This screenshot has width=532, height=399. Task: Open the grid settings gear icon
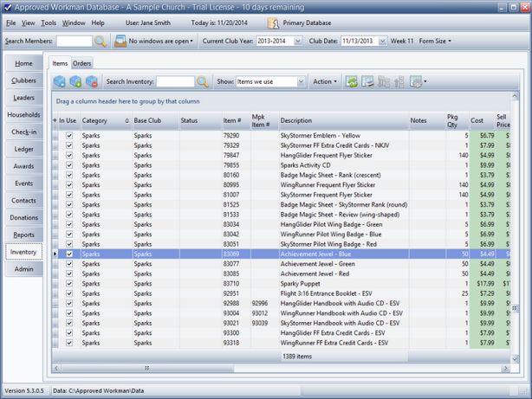pyautogui.click(x=418, y=81)
